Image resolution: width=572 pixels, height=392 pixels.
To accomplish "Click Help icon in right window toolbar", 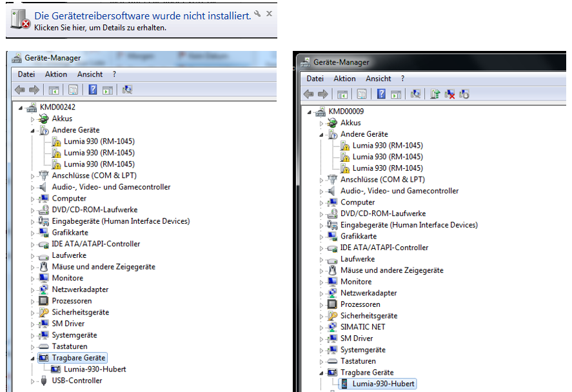I will click(381, 94).
